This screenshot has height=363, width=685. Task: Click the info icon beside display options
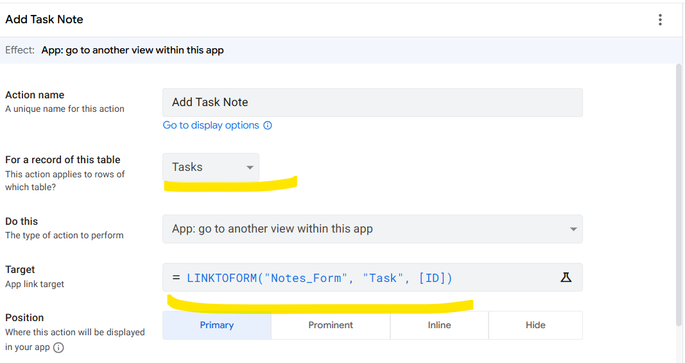pyautogui.click(x=267, y=125)
